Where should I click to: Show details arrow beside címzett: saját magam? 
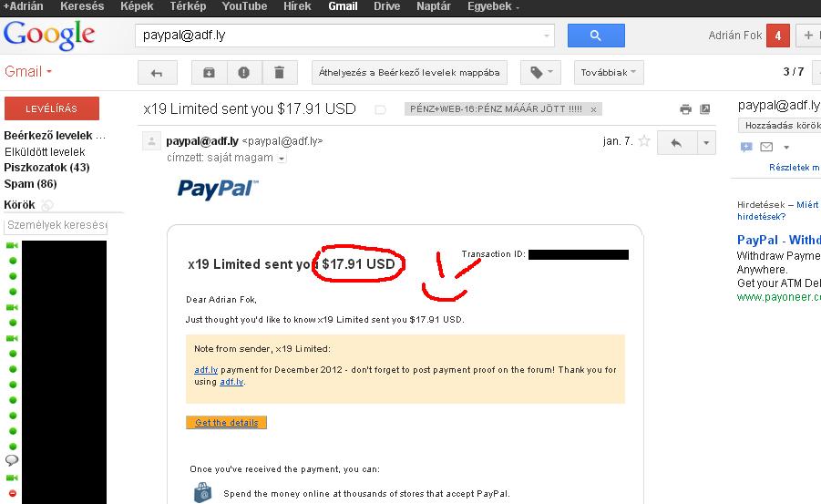[x=282, y=159]
